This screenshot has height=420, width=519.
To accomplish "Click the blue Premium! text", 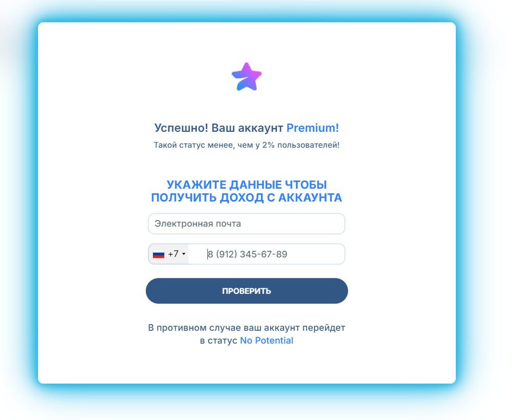I will point(313,128).
